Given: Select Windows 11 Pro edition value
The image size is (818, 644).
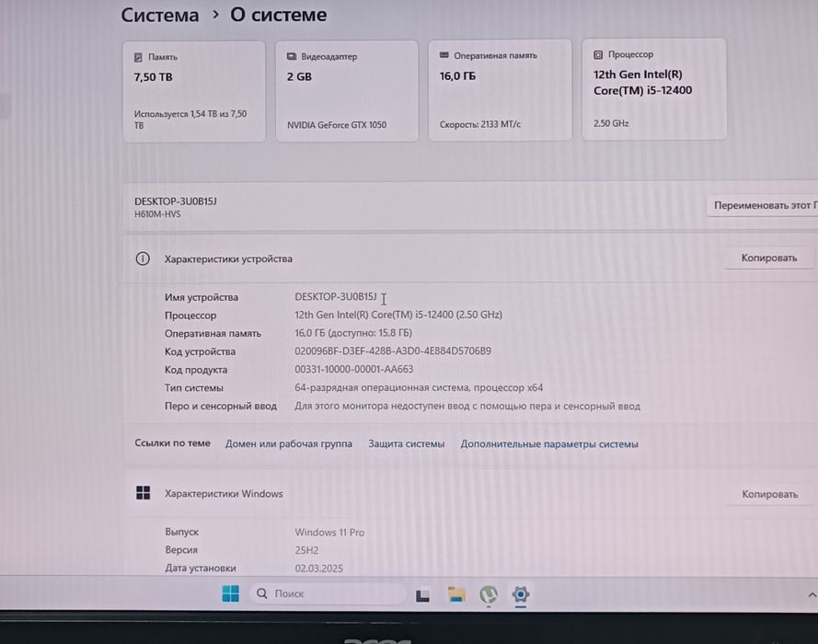Looking at the screenshot, I should click(329, 533).
